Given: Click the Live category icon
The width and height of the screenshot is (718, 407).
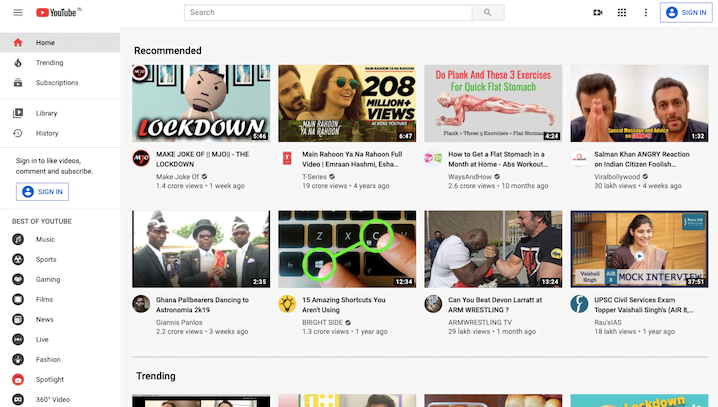Looking at the screenshot, I should click(x=18, y=339).
